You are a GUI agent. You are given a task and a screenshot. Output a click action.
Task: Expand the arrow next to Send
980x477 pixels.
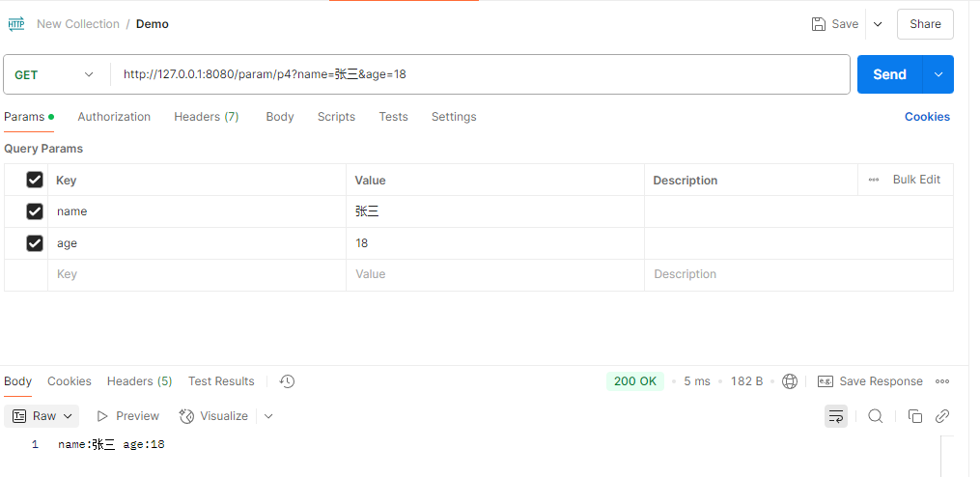click(938, 74)
